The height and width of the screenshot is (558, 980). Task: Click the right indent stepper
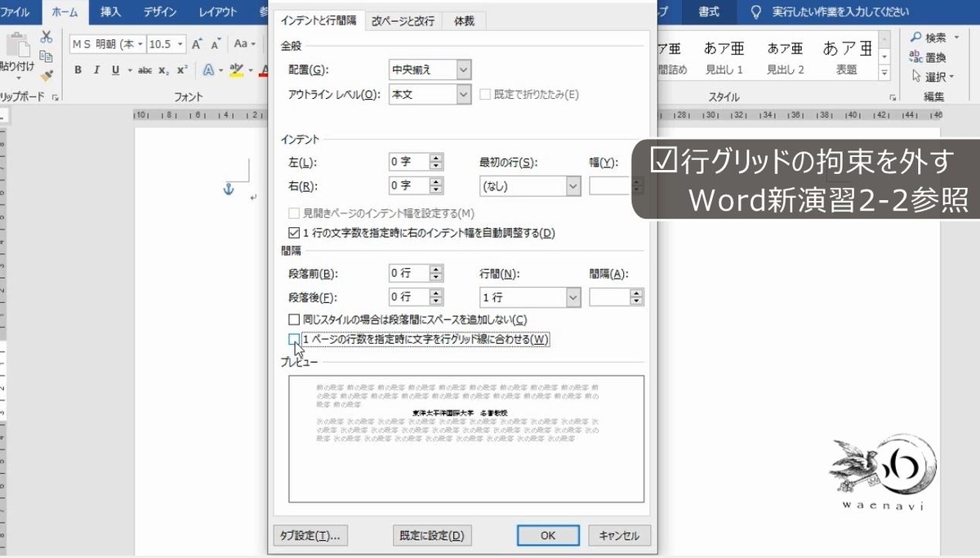[436, 185]
